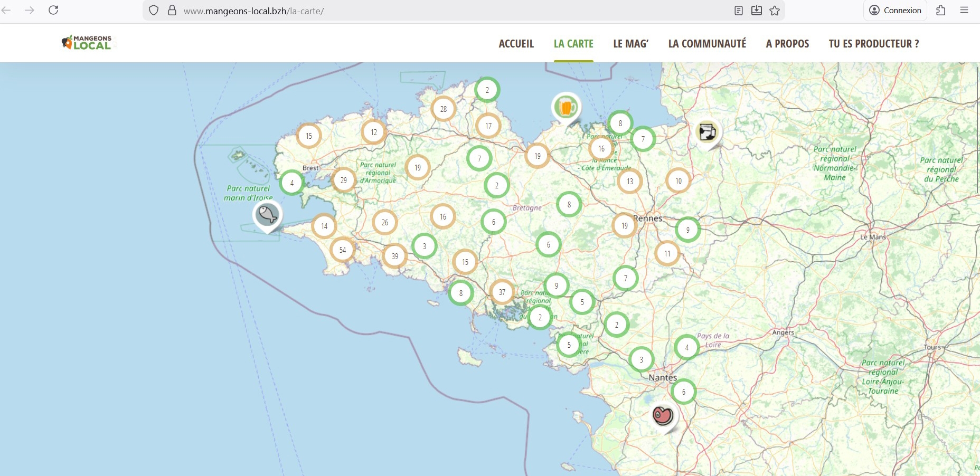The height and width of the screenshot is (476, 980).
Task: Open LE MAG' in the navigation
Action: pyautogui.click(x=630, y=44)
